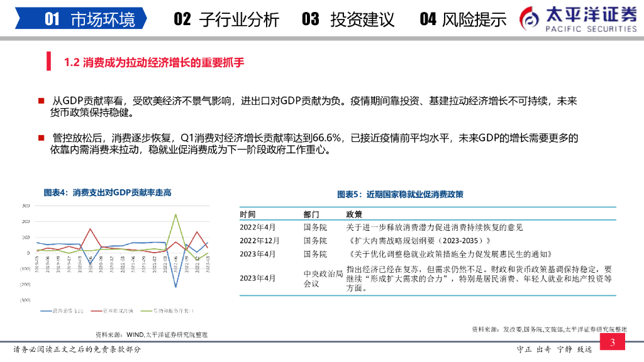Viewport: 644px width, 362px height.
Task: Click the 中央政治局会议 department cell
Action: click(323, 278)
